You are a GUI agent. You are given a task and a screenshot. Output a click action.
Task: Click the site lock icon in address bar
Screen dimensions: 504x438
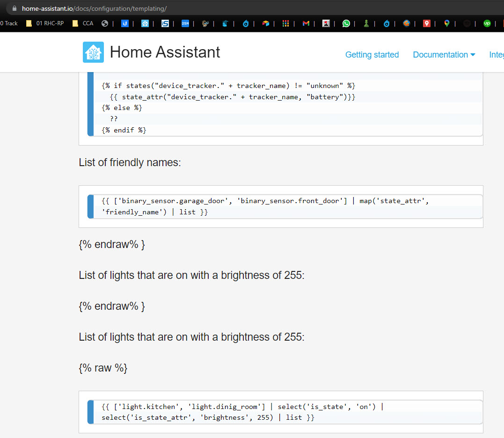[x=15, y=8]
